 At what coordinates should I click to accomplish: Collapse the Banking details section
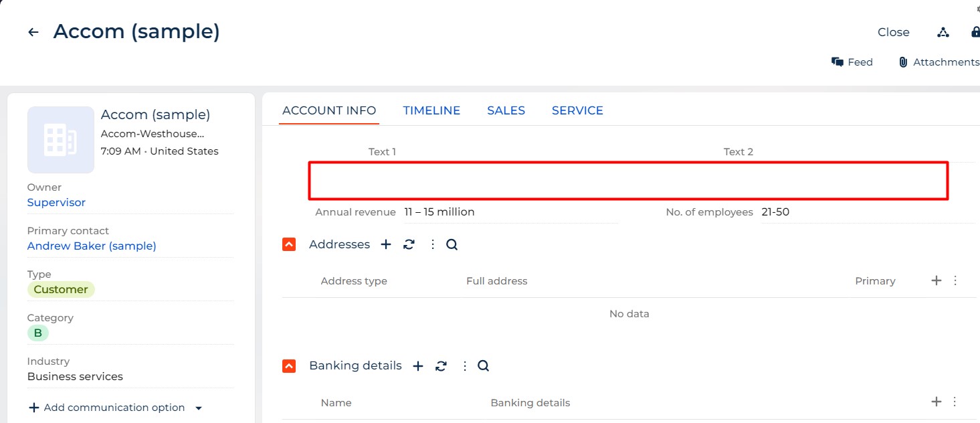click(x=289, y=366)
